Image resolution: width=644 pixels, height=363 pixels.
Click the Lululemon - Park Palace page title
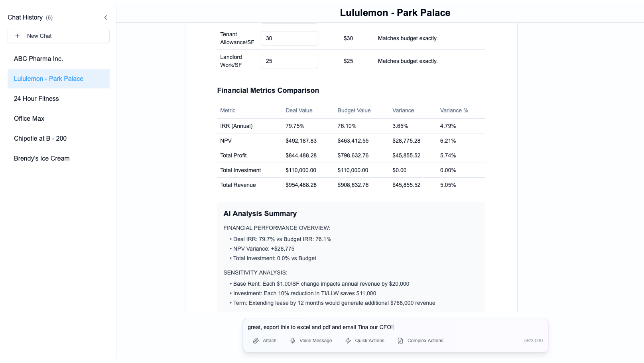(x=395, y=13)
